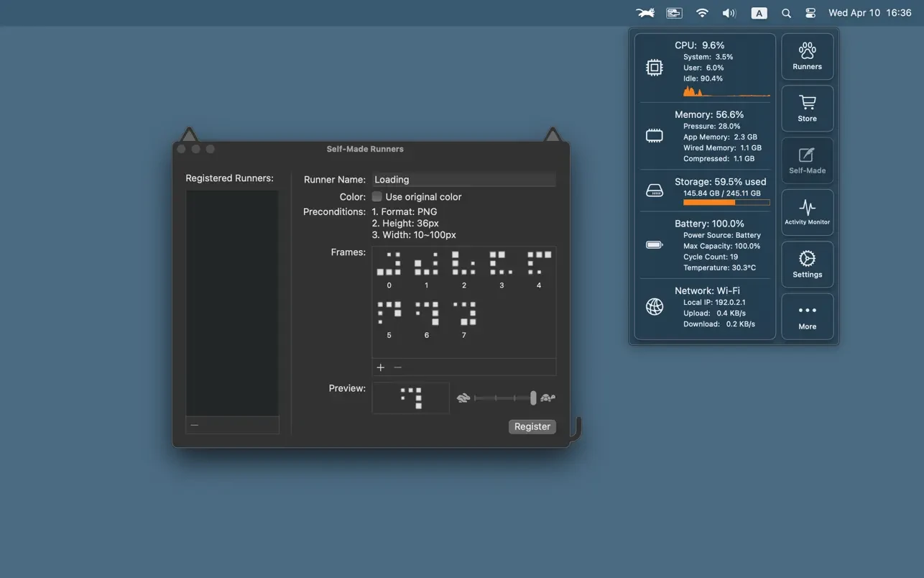The image size is (924, 578).
Task: Open the CPU usage section
Action: click(x=705, y=68)
